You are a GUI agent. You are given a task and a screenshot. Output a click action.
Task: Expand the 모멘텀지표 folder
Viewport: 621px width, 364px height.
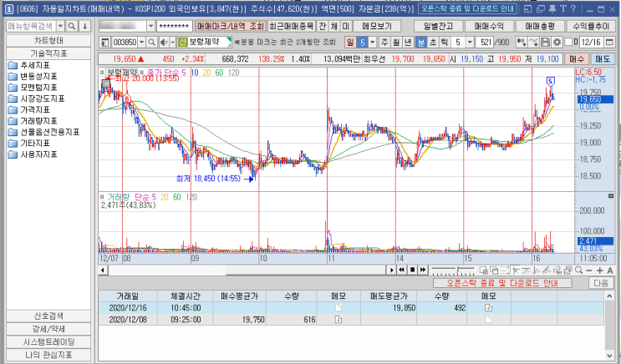33,88
